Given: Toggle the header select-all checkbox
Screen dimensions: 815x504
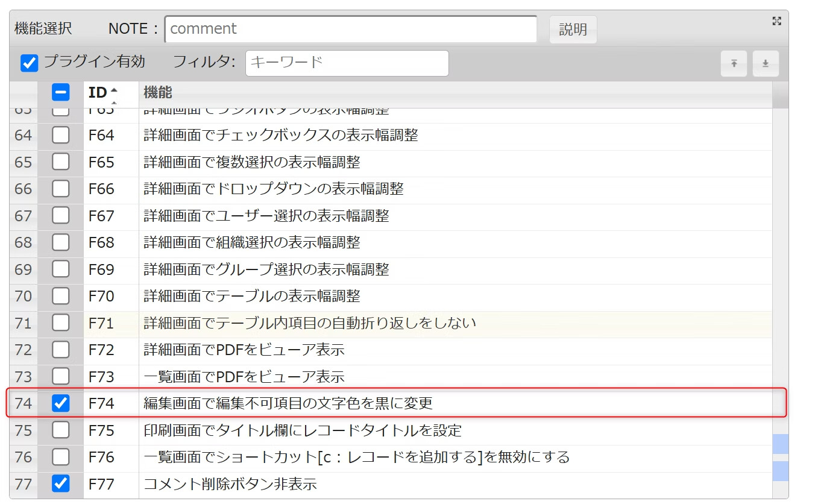Looking at the screenshot, I should click(60, 92).
